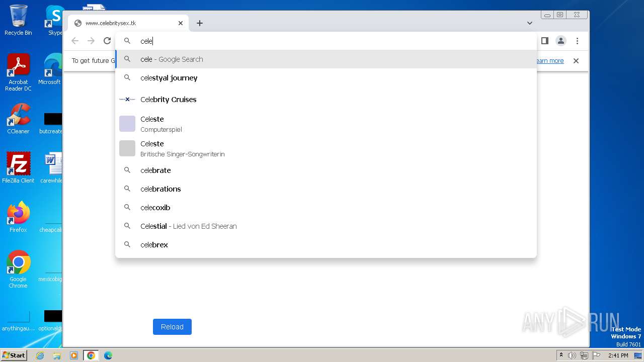Click the Celeste game thumbnail

tap(127, 124)
